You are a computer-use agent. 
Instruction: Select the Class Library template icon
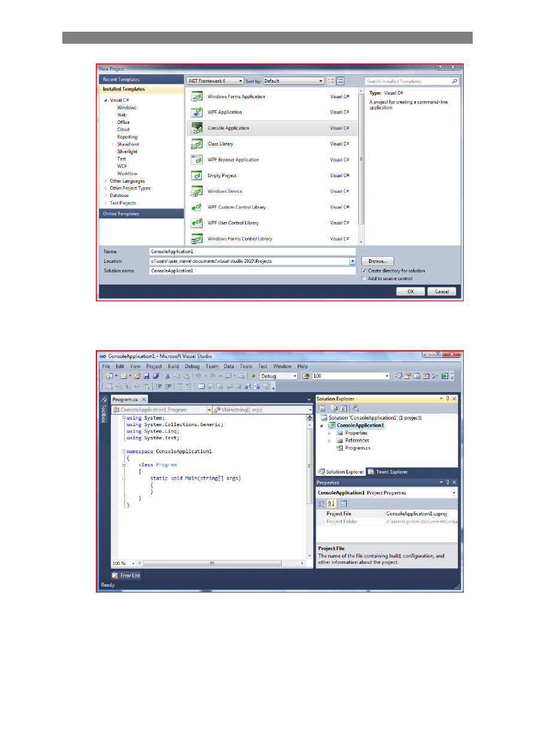[x=196, y=144]
